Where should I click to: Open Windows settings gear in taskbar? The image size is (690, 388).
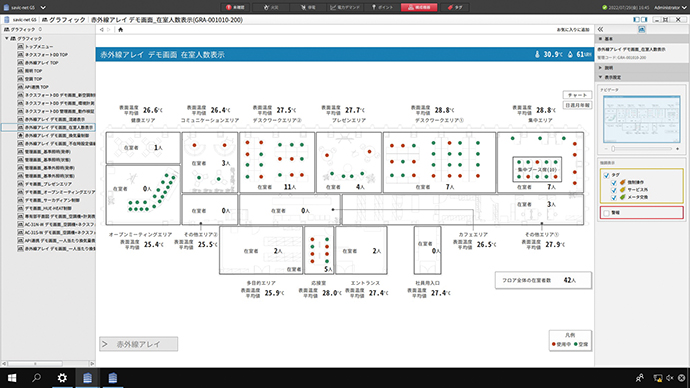[x=62, y=378]
